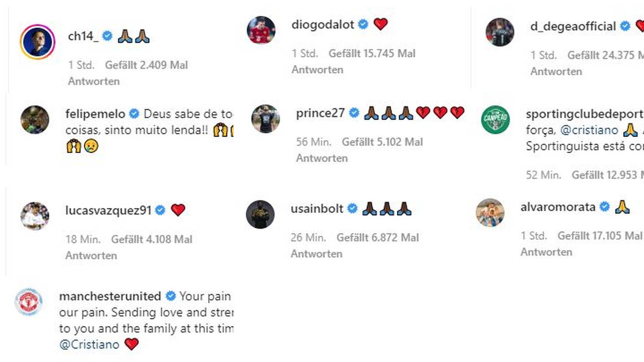Image resolution: width=644 pixels, height=362 pixels.
Task: Reply to ch14_ comment via Antworten
Action: pyautogui.click(x=94, y=81)
